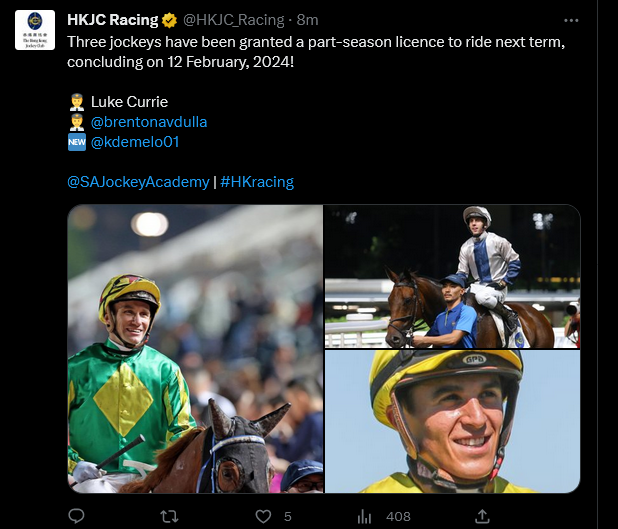Open the three-dot more options menu
This screenshot has width=618, height=529.
571,20
